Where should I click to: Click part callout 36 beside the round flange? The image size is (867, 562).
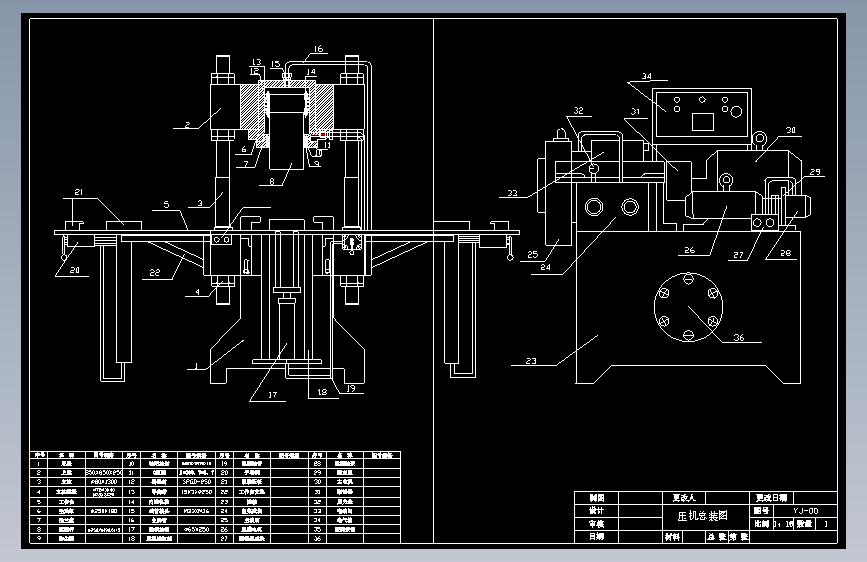[x=739, y=337]
